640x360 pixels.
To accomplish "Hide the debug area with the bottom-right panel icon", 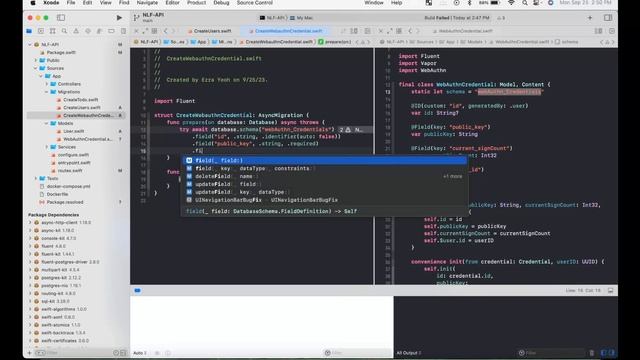I will (611, 291).
